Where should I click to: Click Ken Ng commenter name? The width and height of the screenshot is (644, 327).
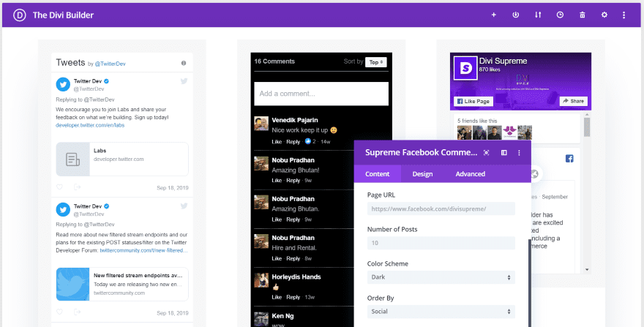tap(282, 316)
